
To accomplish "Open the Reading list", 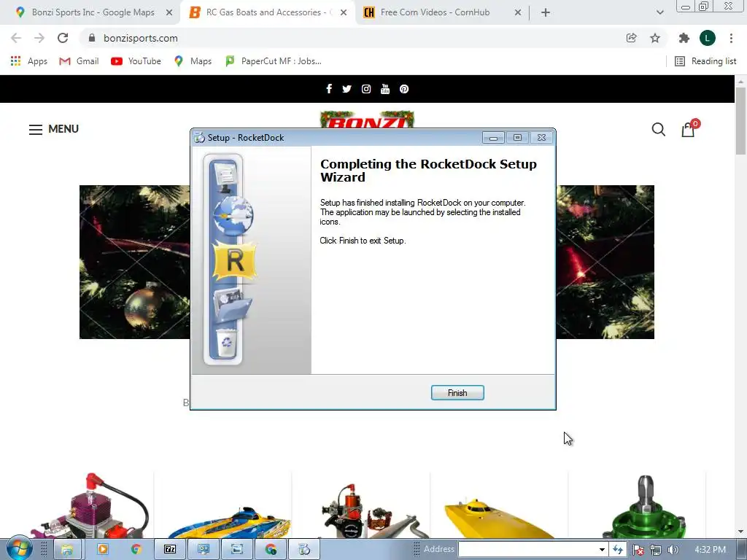I will (x=705, y=61).
